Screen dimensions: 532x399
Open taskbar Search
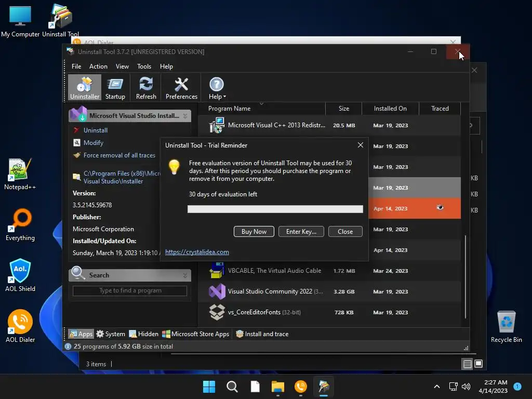pos(232,387)
